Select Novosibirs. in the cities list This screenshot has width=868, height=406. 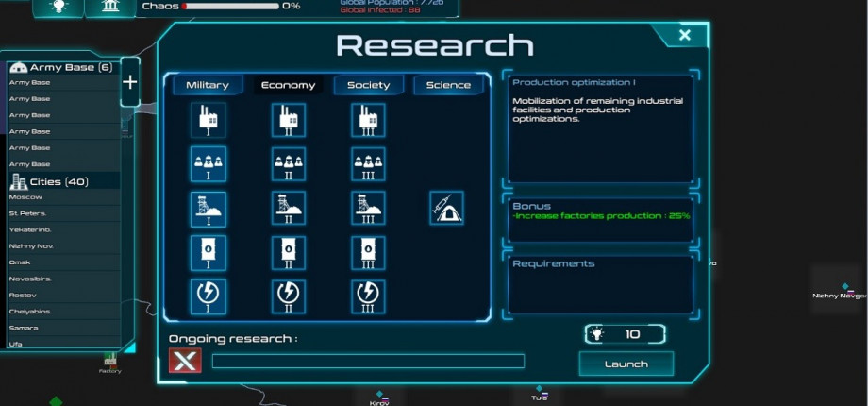click(x=64, y=279)
